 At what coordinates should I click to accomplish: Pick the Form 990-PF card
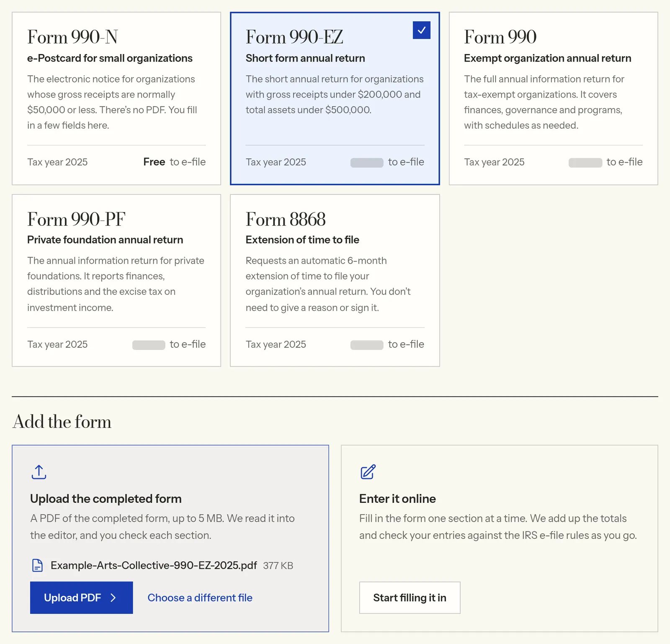click(x=116, y=280)
